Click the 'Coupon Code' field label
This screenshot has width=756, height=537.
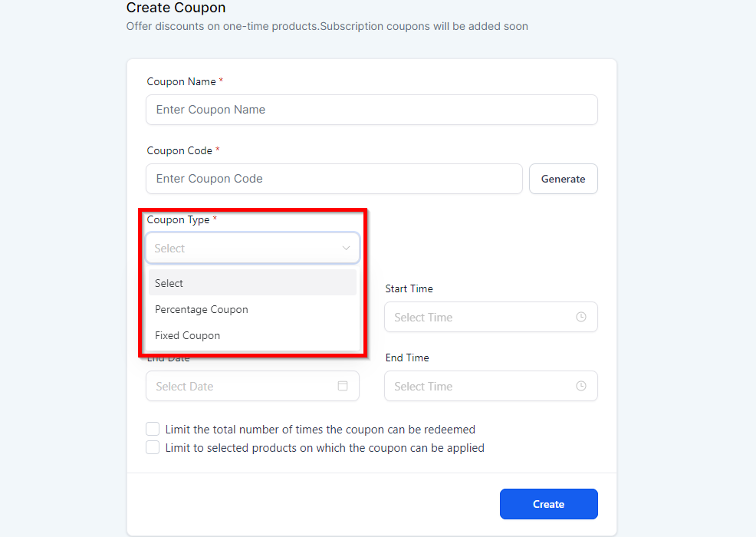pos(180,151)
